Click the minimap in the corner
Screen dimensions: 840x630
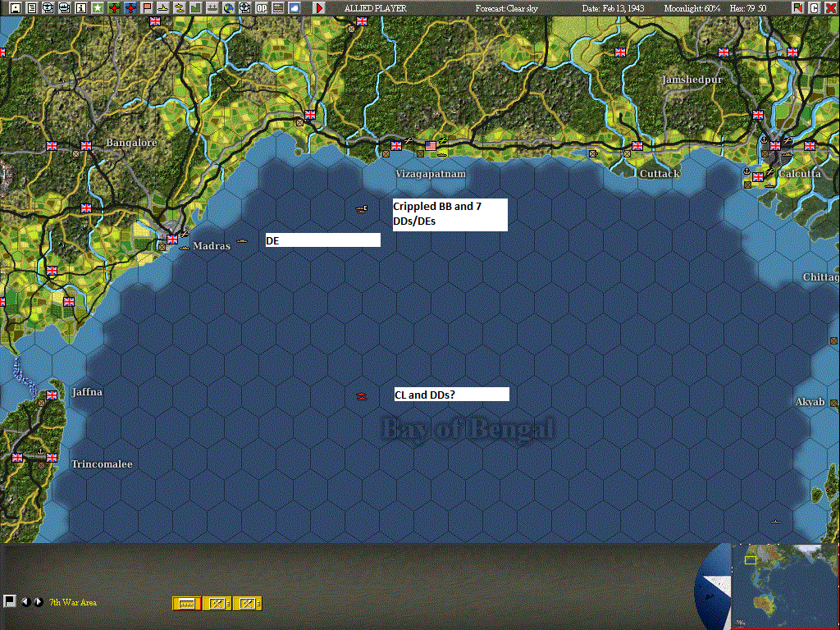coord(785,587)
